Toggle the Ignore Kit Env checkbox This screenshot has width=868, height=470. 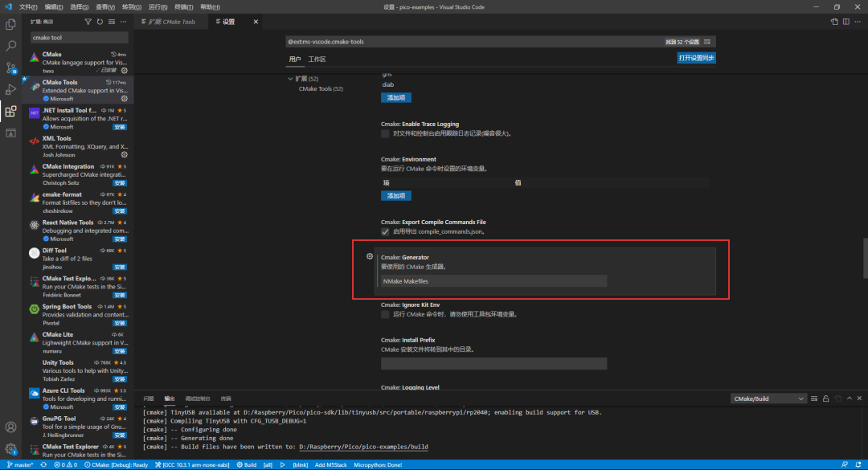[385, 314]
